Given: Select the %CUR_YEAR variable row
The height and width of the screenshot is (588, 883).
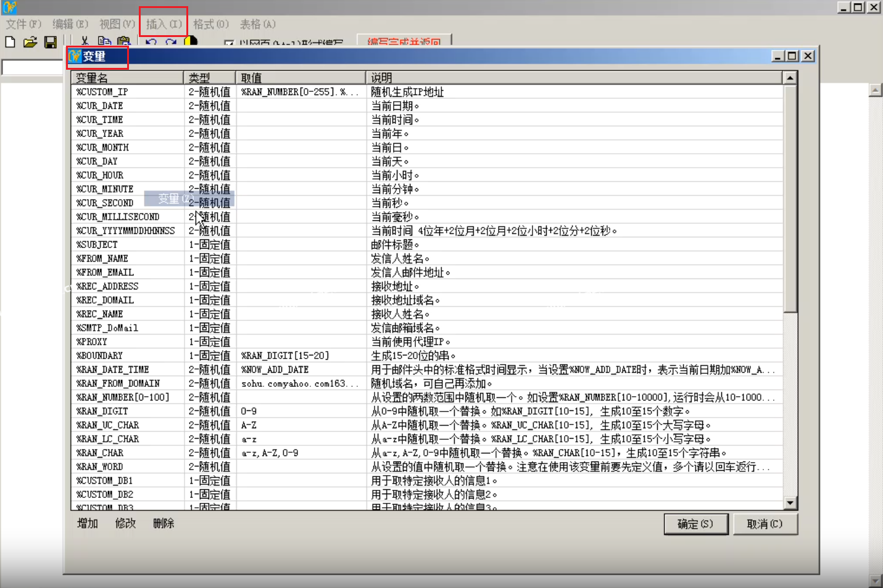Looking at the screenshot, I should [427, 134].
